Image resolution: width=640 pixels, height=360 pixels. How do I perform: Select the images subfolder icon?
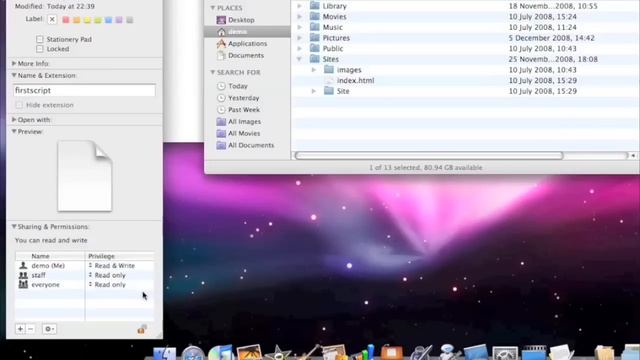(x=329, y=69)
